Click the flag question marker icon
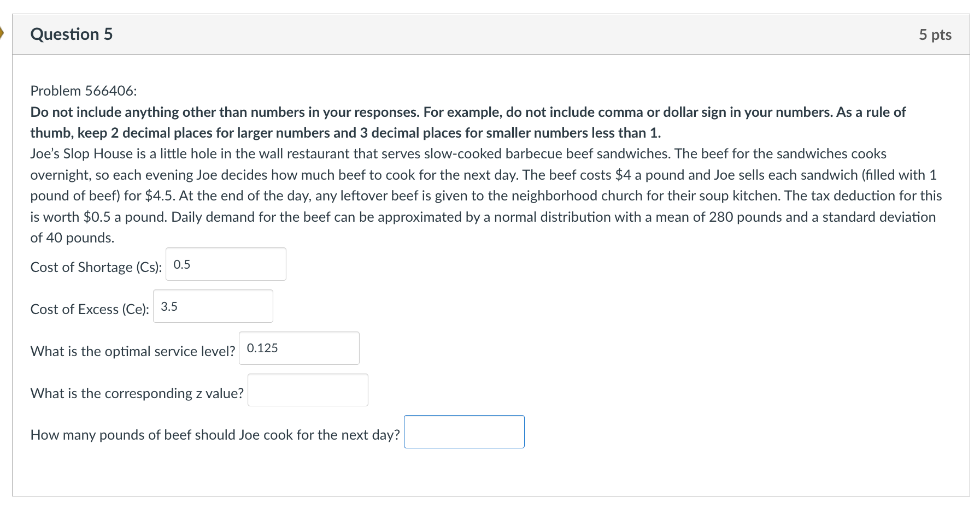The width and height of the screenshot is (980, 515). pyautogui.click(x=2, y=33)
